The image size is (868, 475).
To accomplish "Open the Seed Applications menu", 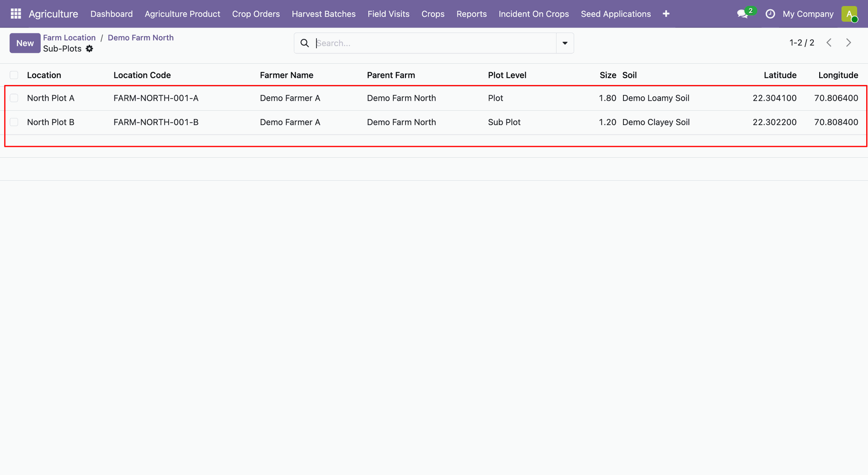I will (616, 14).
